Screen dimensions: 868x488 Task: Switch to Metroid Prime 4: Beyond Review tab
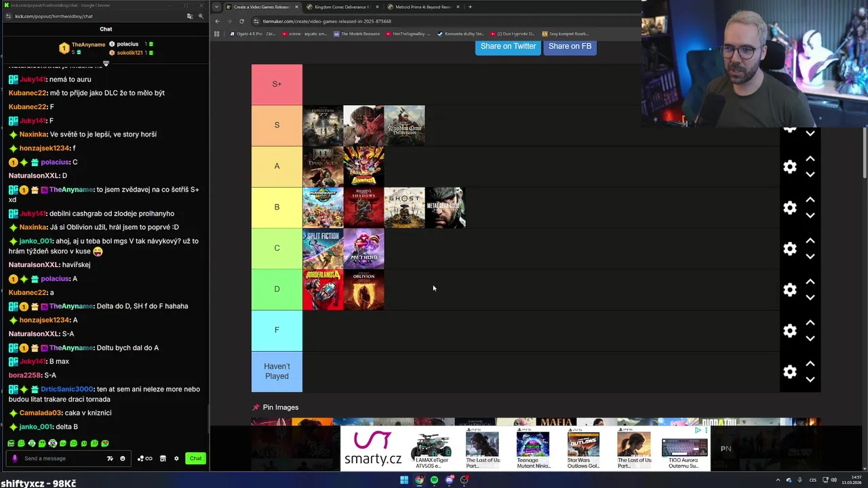(423, 7)
